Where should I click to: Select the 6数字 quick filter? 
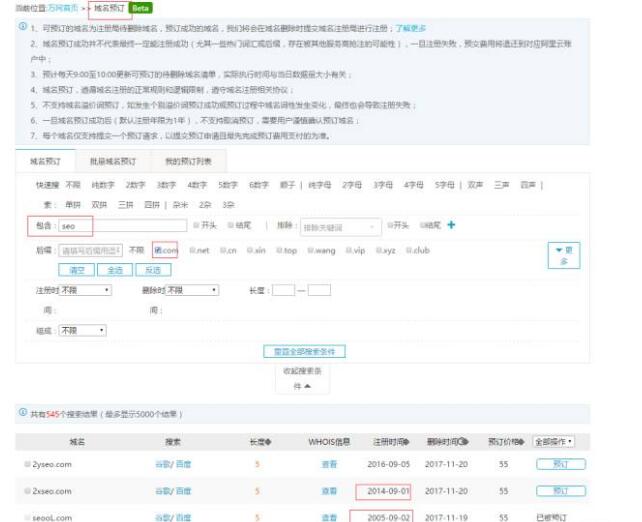pyautogui.click(x=259, y=185)
